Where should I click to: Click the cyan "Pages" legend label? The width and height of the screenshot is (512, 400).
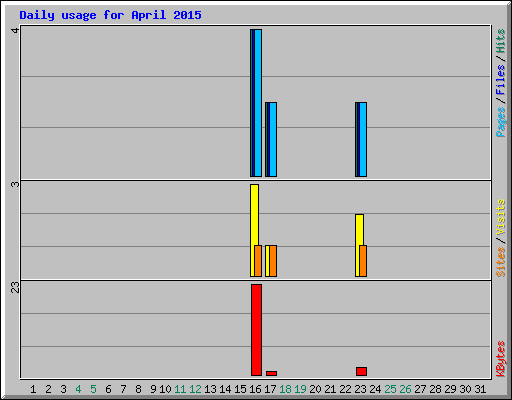(500, 122)
